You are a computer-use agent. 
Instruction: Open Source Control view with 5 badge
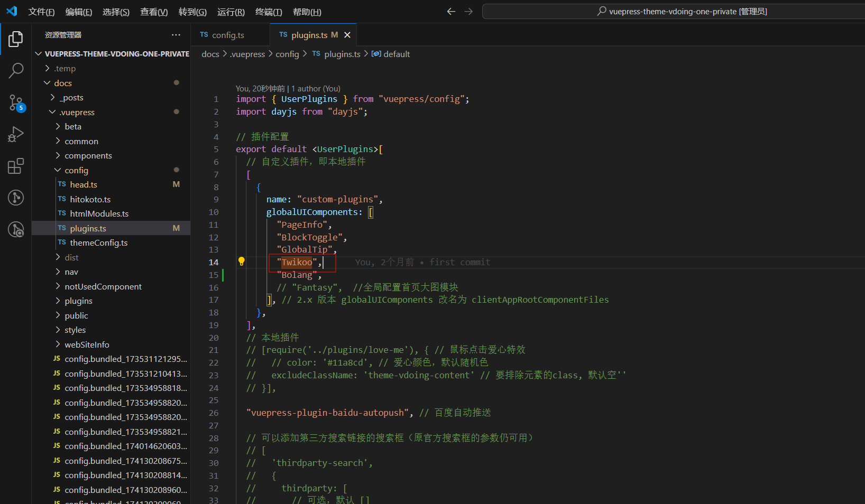[16, 102]
